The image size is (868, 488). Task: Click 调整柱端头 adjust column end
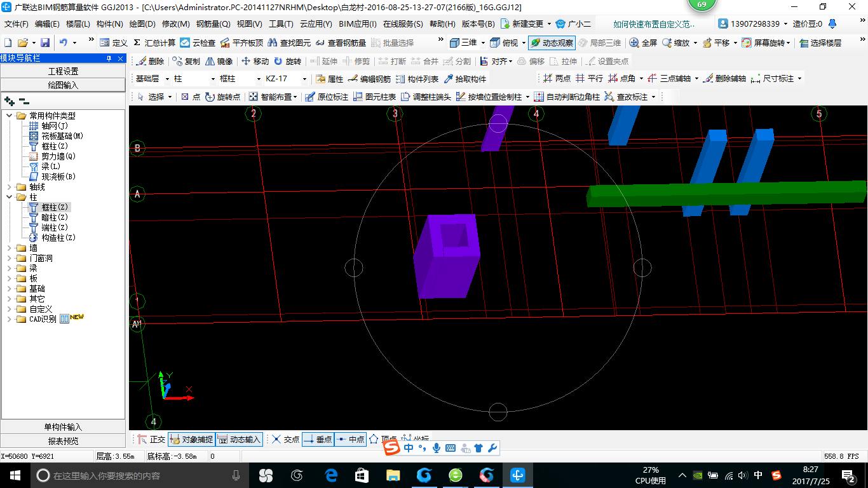click(x=425, y=97)
